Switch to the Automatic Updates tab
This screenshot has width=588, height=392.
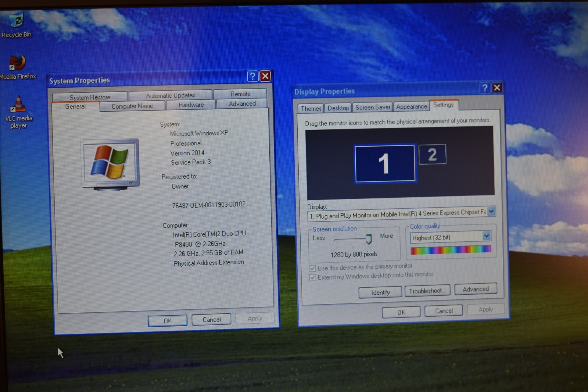[x=171, y=95]
